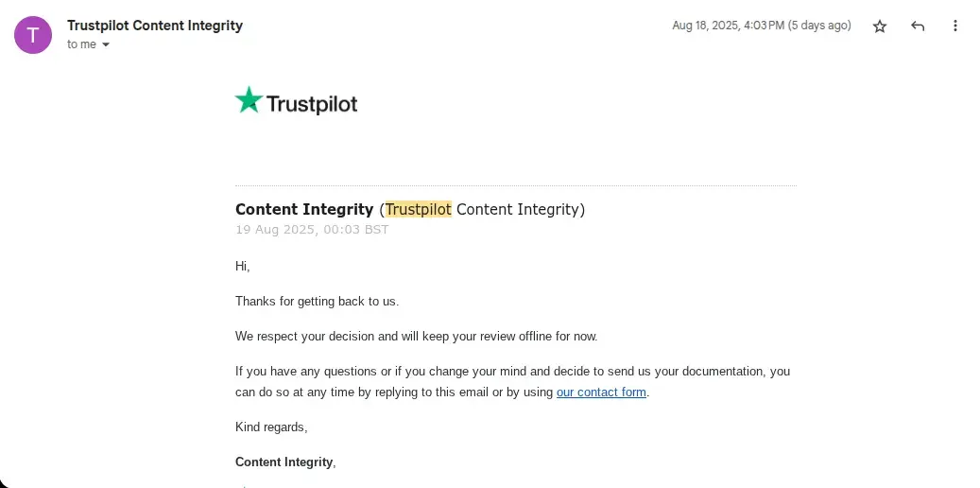Screen dimensions: 980x488
Task: Click sender name "Trustpilot Content Integrity" in header
Action: click(155, 26)
